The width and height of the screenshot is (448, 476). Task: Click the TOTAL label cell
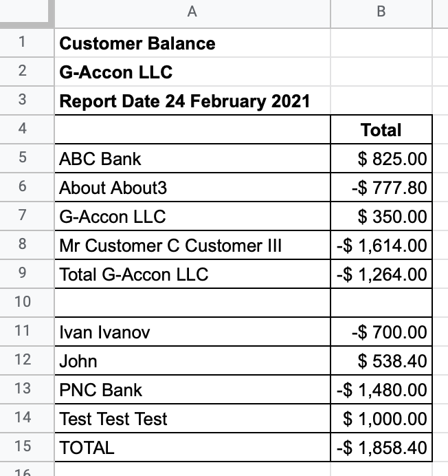(192, 447)
